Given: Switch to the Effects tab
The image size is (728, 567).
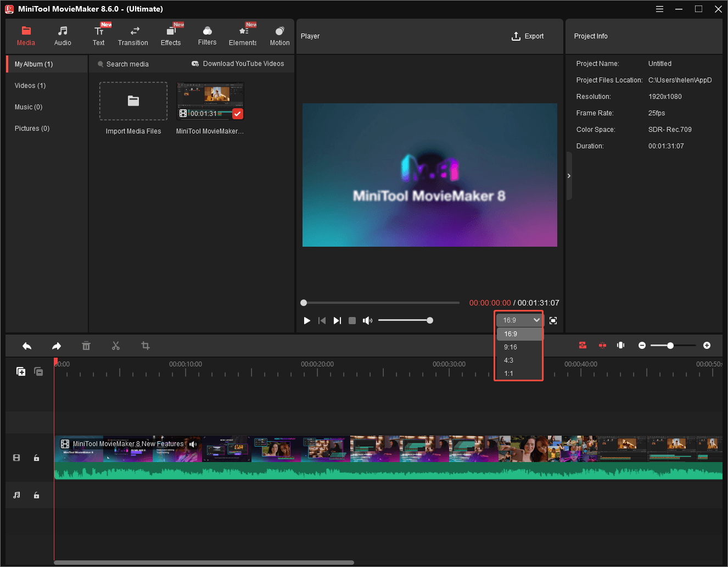Looking at the screenshot, I should (171, 36).
